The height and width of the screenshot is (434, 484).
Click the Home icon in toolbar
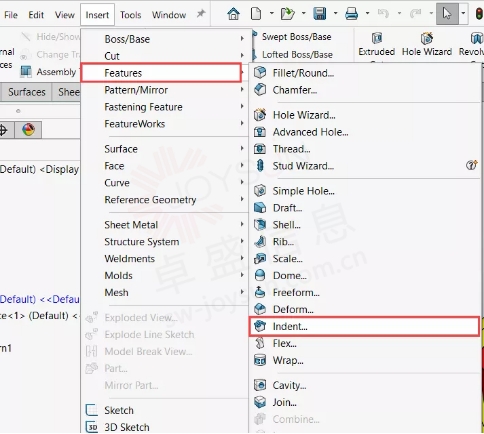pyautogui.click(x=233, y=14)
